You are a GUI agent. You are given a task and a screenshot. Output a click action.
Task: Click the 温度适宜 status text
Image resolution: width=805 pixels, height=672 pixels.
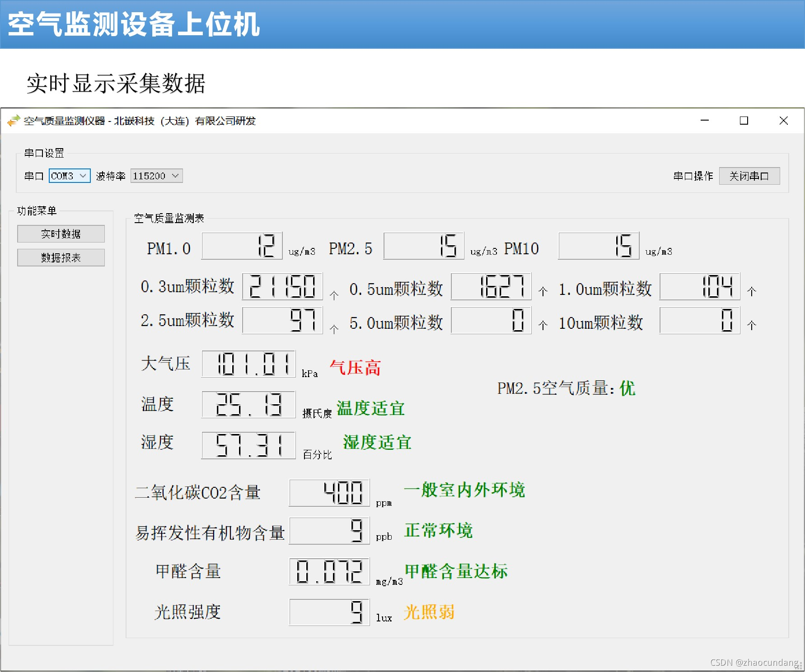coord(371,409)
